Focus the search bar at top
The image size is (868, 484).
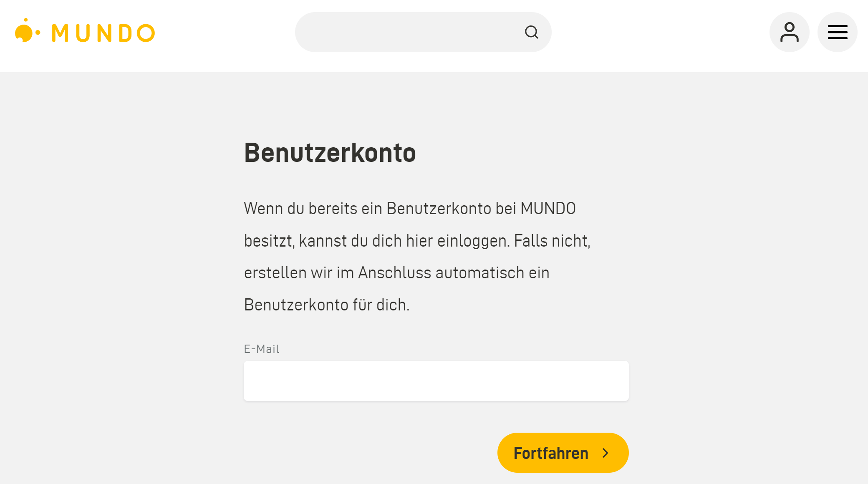coord(423,32)
